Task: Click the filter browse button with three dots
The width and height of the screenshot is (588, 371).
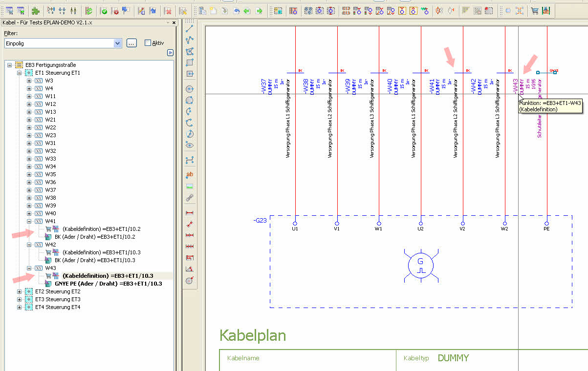Action: (x=131, y=43)
